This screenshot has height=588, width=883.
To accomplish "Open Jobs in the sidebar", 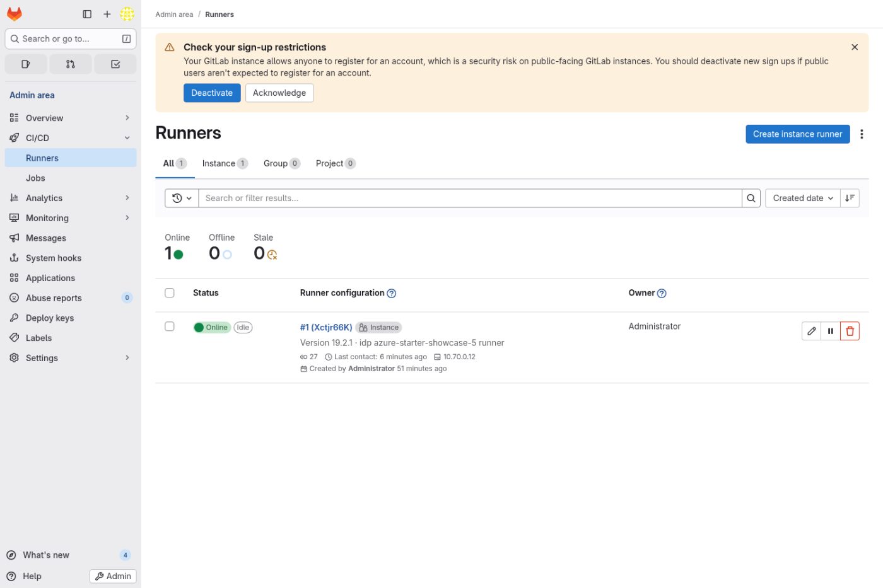I will pyautogui.click(x=71, y=178).
